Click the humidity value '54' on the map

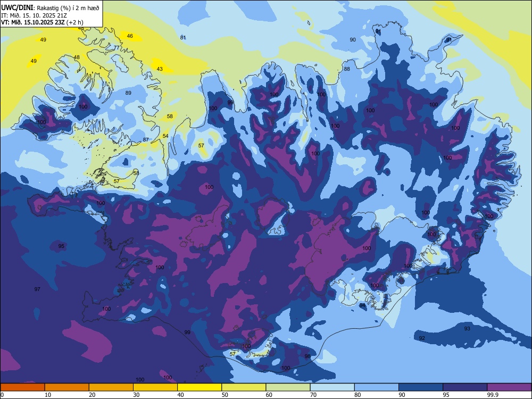coord(165,136)
